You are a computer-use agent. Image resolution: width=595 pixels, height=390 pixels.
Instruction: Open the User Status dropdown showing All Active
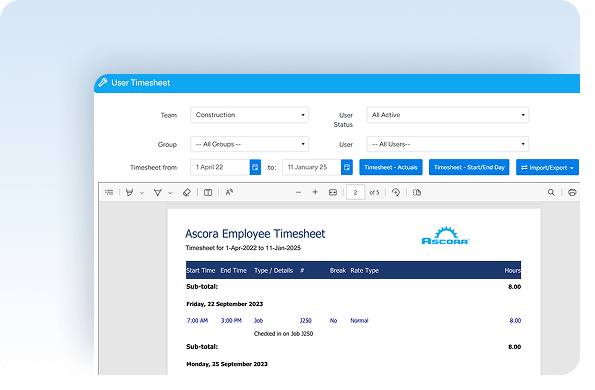click(x=448, y=115)
